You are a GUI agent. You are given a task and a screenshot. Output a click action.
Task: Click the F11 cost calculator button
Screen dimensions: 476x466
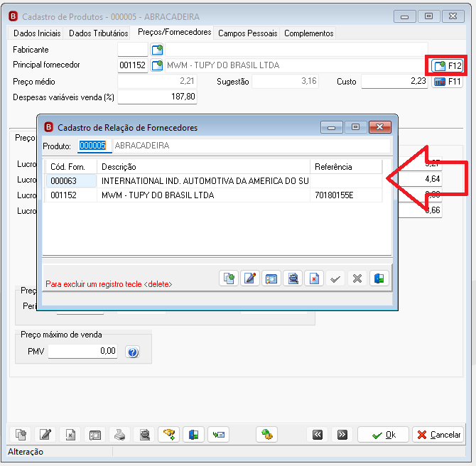click(448, 82)
